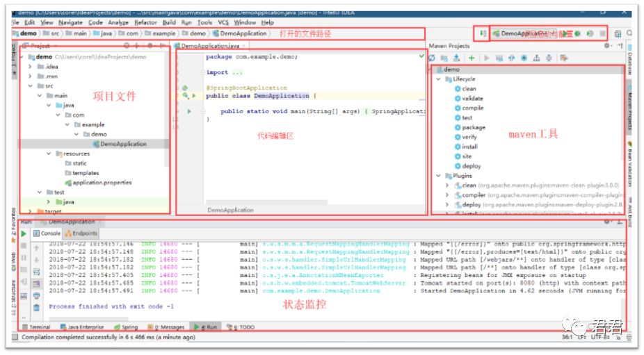
Task: Switch to the Endpoints tab
Action: (x=81, y=233)
